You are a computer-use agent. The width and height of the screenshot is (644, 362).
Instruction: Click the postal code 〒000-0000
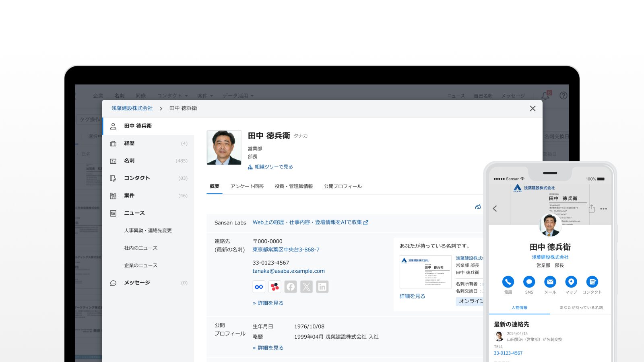[268, 241]
